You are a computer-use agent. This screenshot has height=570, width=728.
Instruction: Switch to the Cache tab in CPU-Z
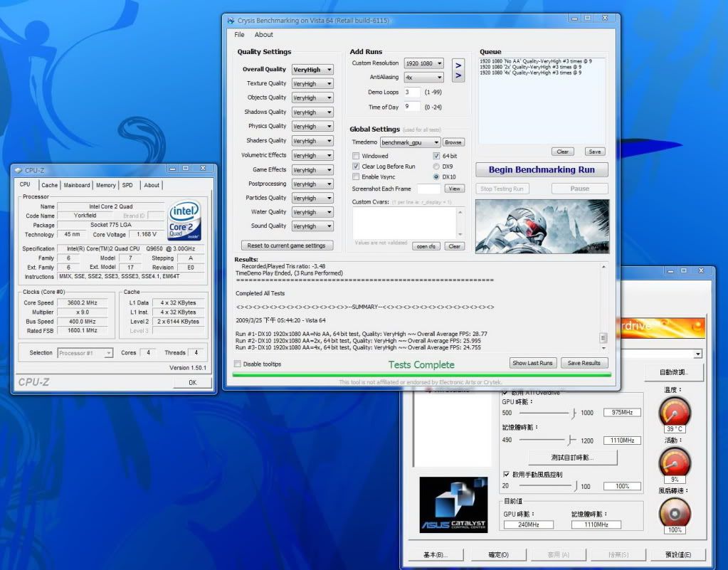point(50,185)
